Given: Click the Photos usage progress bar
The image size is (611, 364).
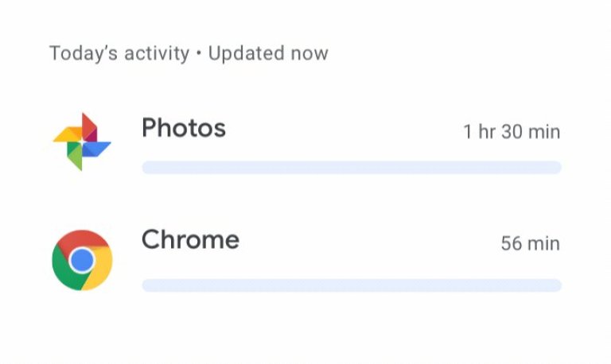Looking at the screenshot, I should (351, 168).
